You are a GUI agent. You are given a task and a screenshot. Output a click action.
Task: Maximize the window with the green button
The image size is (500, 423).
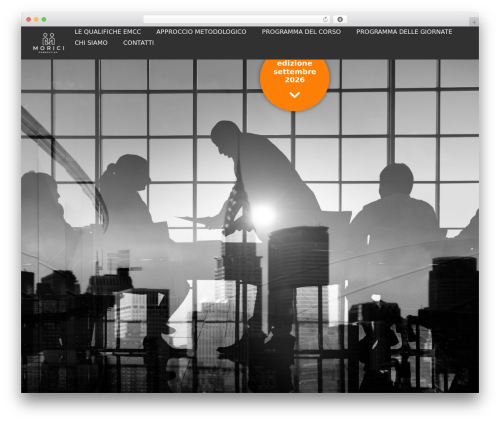point(44,20)
